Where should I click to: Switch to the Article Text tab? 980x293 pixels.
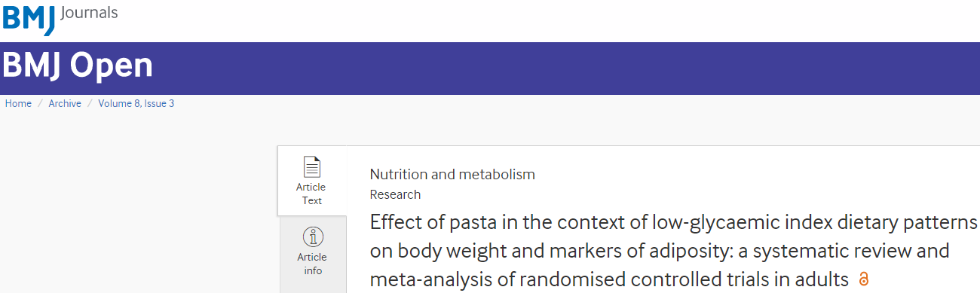(312, 181)
